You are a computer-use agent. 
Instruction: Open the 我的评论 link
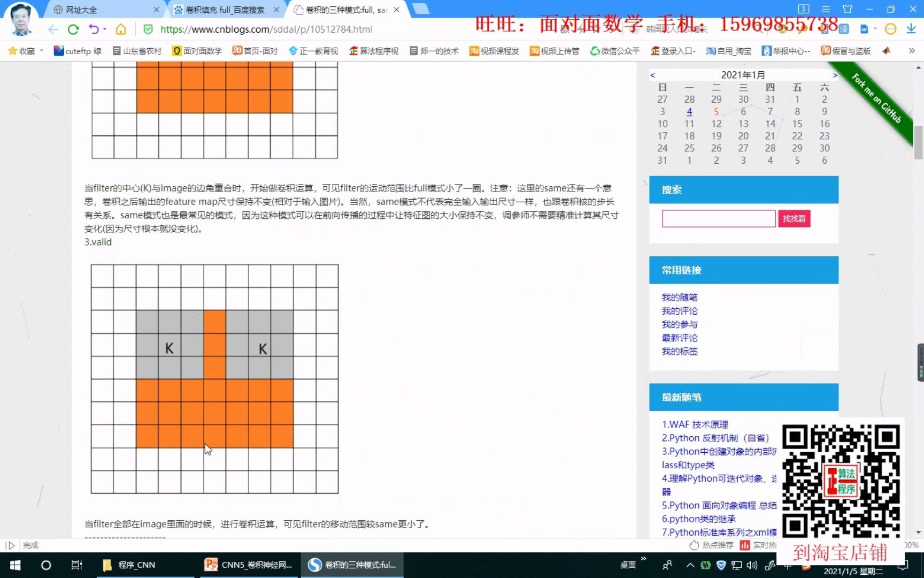click(680, 310)
